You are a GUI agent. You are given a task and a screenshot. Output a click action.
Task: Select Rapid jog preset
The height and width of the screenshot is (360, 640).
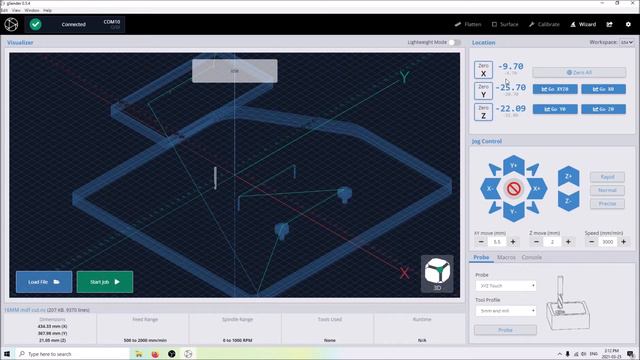pos(607,177)
